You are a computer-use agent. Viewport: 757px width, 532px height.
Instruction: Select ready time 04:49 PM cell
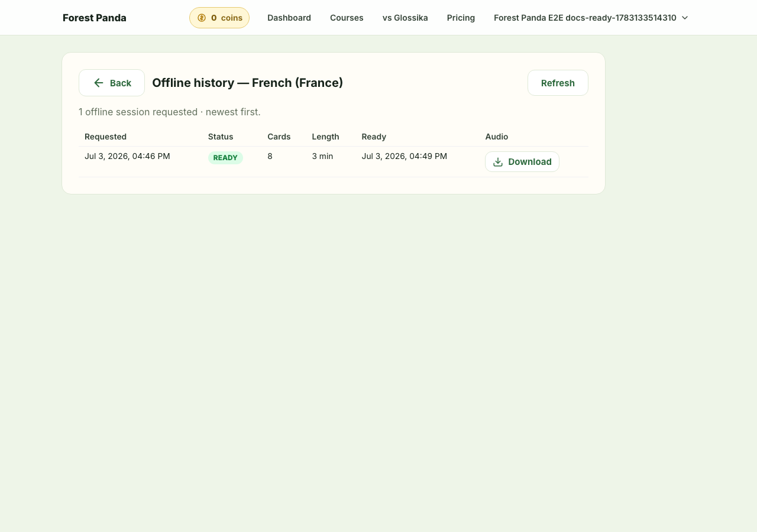point(405,156)
